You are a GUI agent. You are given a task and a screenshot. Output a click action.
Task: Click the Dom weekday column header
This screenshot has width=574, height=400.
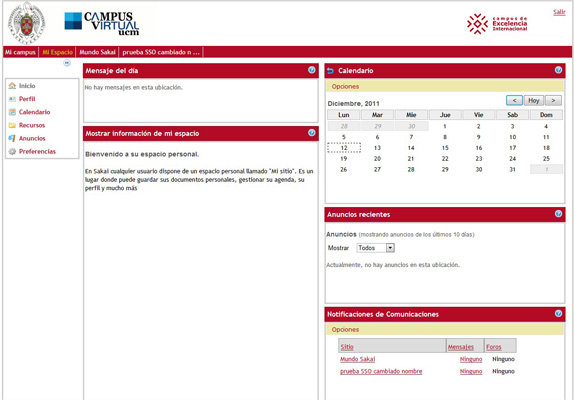[x=546, y=115]
